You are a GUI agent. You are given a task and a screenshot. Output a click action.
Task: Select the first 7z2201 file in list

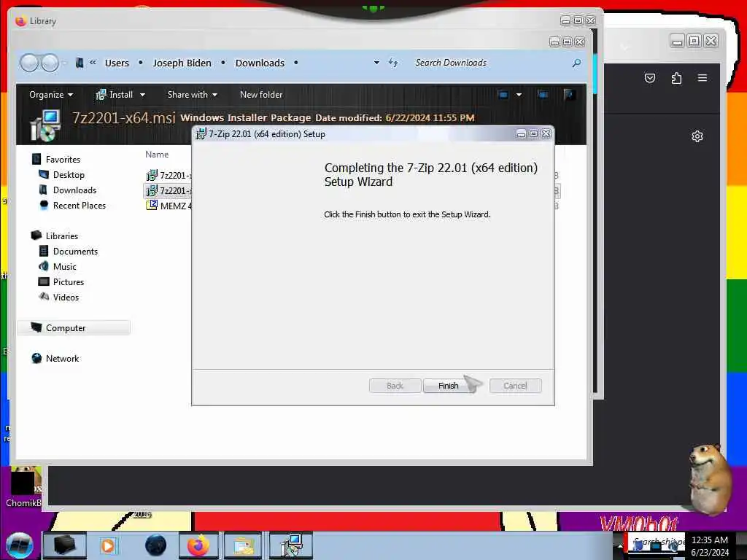coord(169,175)
